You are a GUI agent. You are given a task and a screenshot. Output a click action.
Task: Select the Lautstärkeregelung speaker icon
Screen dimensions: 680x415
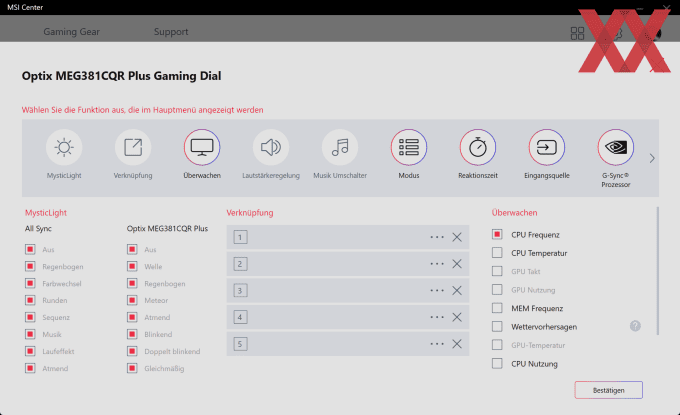(271, 147)
